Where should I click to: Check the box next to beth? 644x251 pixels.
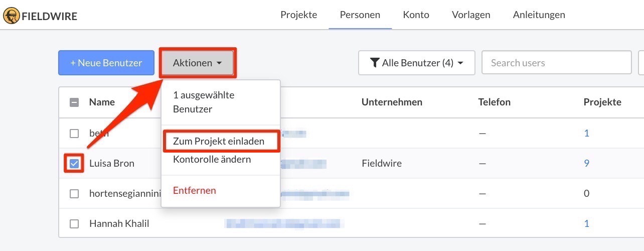(x=74, y=134)
